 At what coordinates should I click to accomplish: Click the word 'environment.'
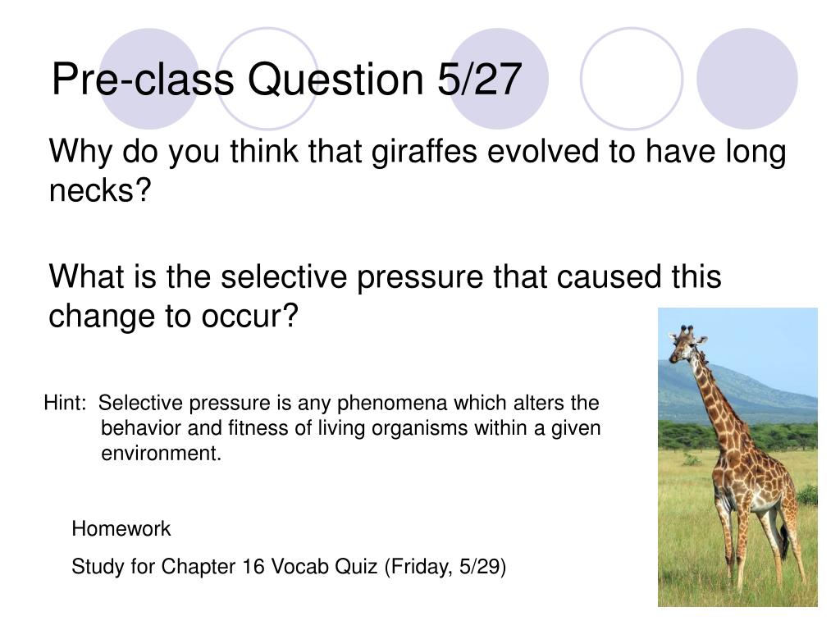(162, 454)
